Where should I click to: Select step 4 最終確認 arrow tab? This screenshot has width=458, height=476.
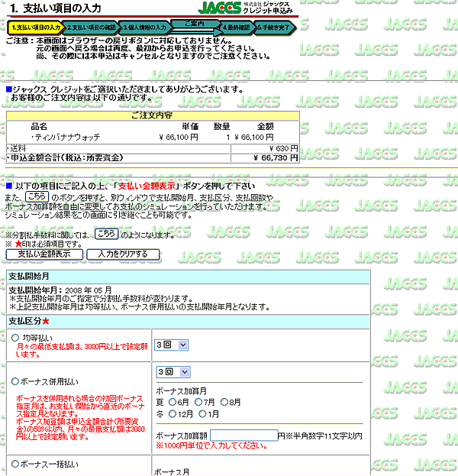tap(237, 28)
